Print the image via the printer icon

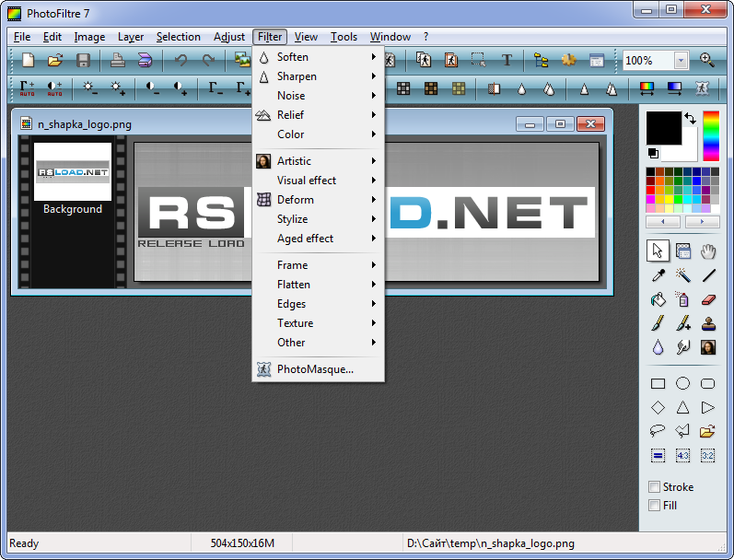pyautogui.click(x=117, y=60)
